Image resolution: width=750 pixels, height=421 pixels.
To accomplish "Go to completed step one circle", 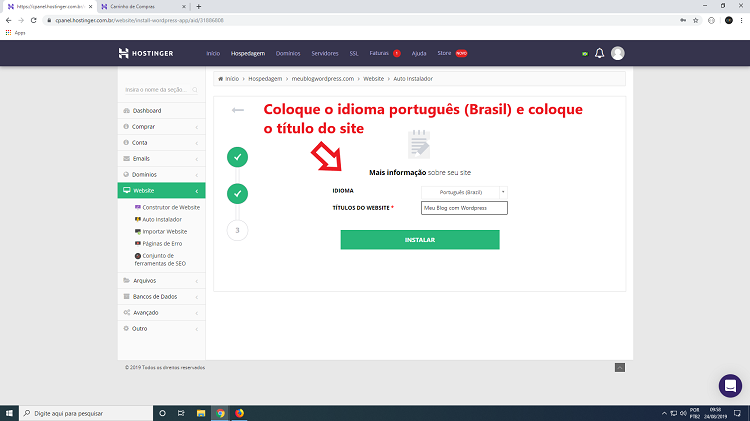I will 237,157.
